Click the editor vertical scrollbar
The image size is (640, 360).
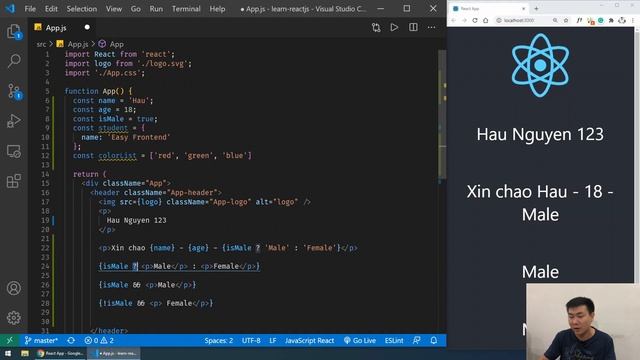(x=442, y=114)
